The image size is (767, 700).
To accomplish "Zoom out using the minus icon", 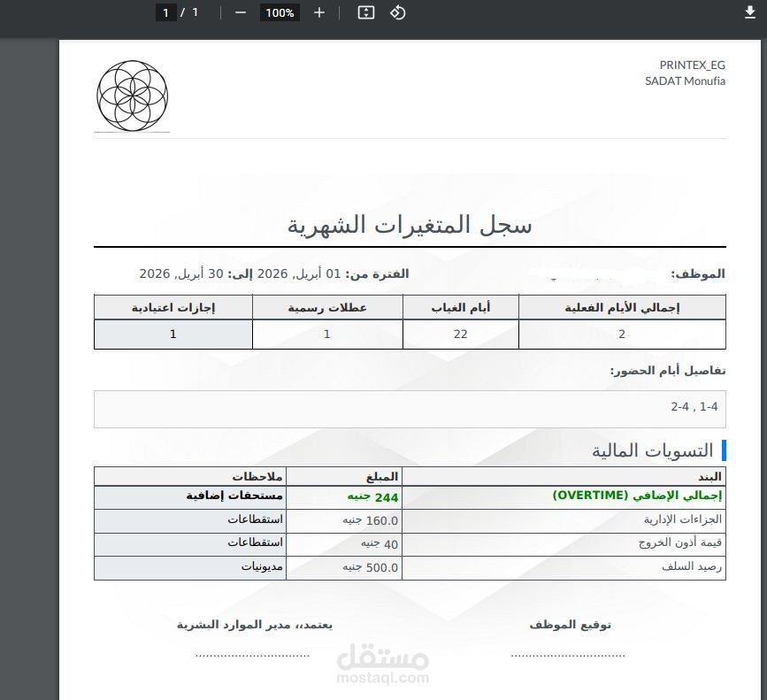I will [239, 12].
